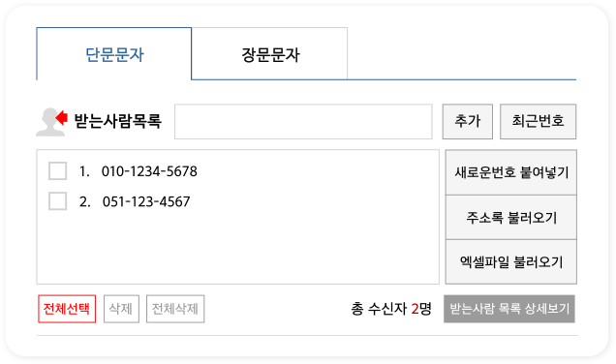The image size is (616, 364).
Task: Open the 장문문자 tab
Action: click(270, 54)
